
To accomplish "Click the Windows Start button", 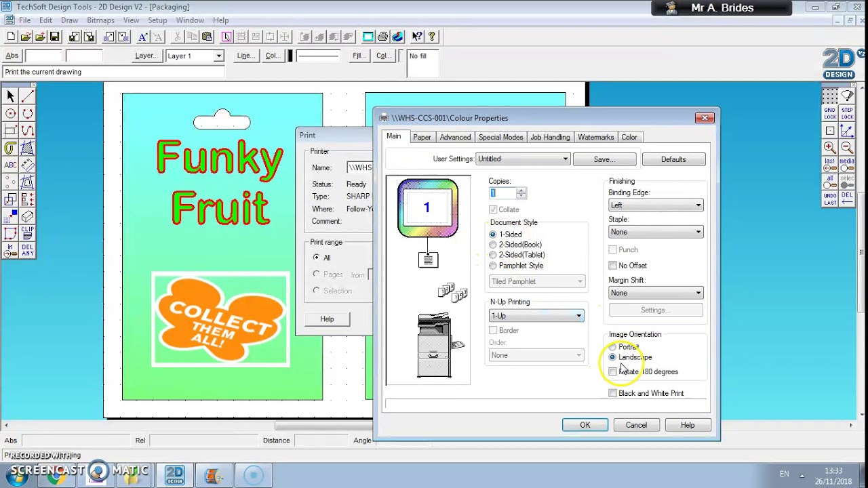I will (x=18, y=476).
